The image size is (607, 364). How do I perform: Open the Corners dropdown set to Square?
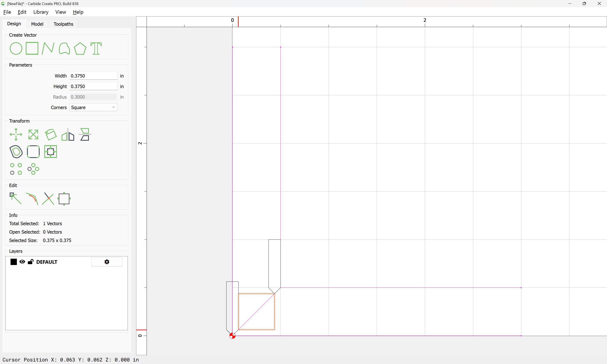pyautogui.click(x=93, y=107)
